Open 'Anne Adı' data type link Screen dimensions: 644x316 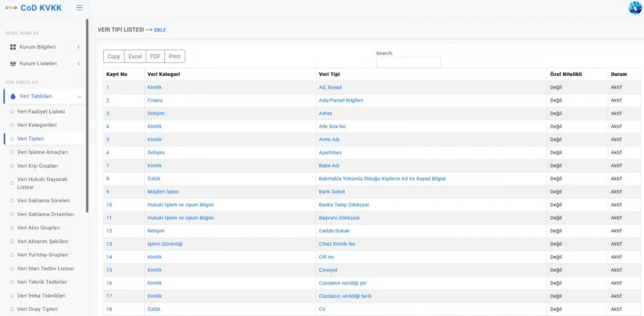[329, 140]
